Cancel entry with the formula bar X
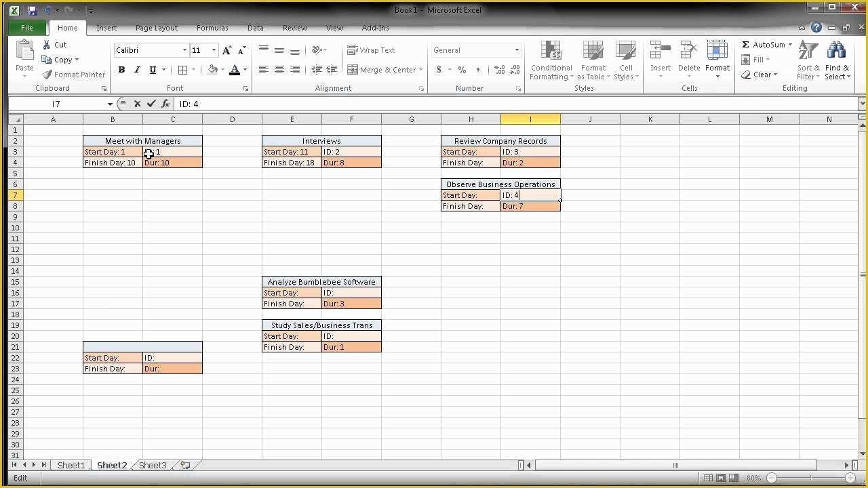 [137, 103]
